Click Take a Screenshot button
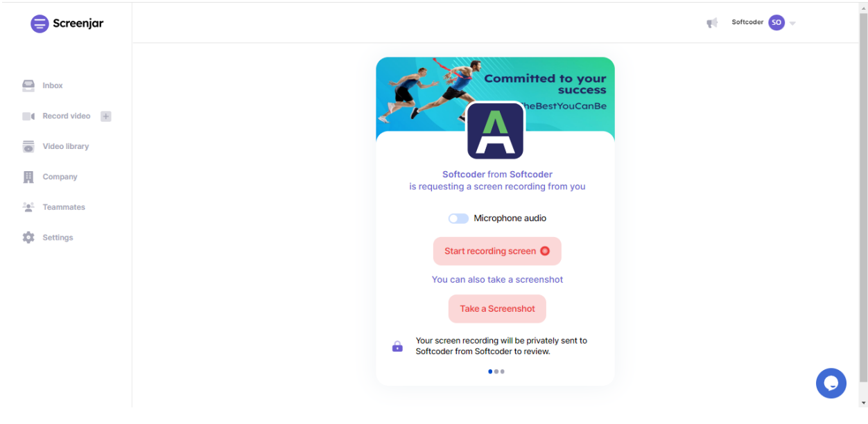Viewport: 868px width, 424px height. pyautogui.click(x=497, y=309)
